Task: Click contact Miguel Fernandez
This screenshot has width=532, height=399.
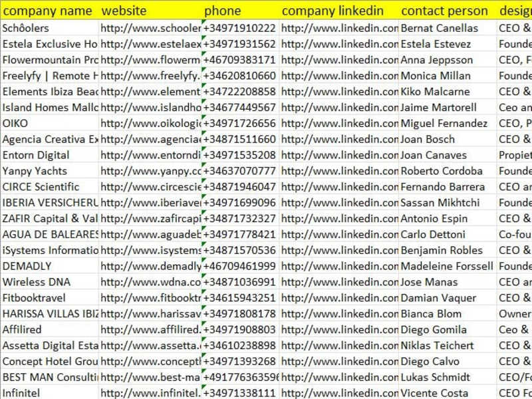Action: click(448, 123)
